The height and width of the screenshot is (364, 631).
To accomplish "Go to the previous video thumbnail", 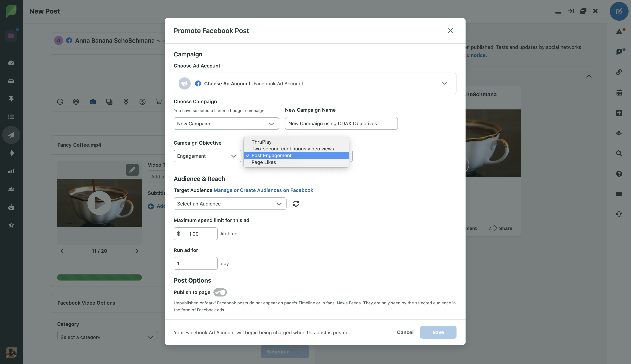I will tap(62, 251).
